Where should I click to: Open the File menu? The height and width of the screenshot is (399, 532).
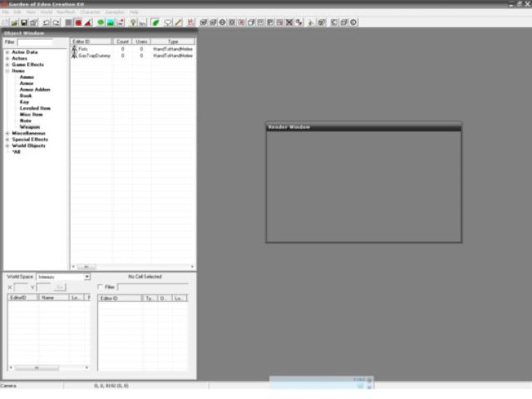click(x=6, y=12)
